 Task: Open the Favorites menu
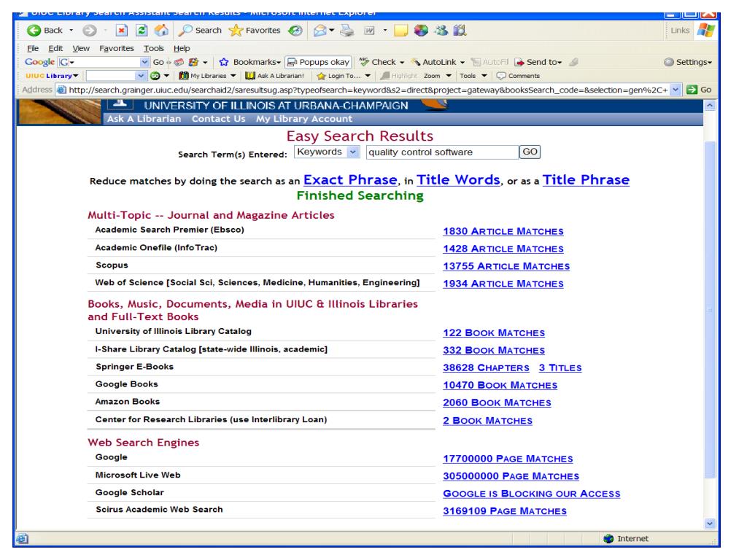(x=117, y=48)
